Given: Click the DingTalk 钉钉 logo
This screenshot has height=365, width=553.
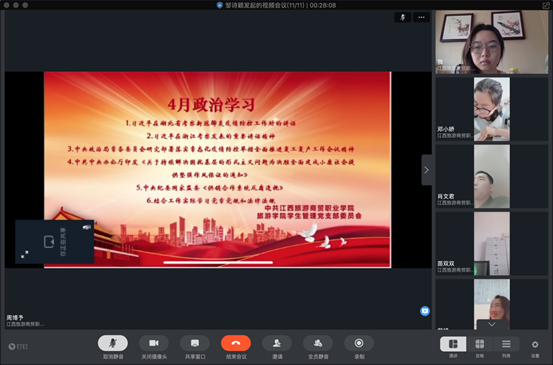Looking at the screenshot, I should pos(18,347).
